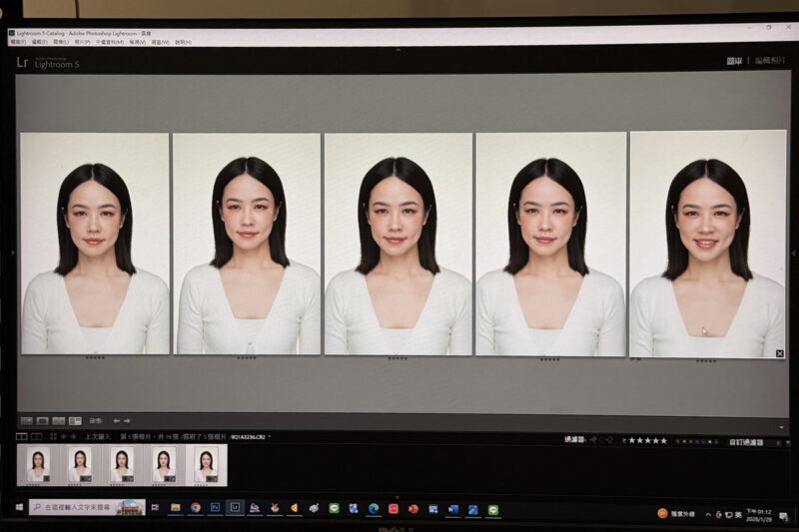
Task: Click go-back arrow in filmstrip bar
Action: pyautogui.click(x=64, y=437)
